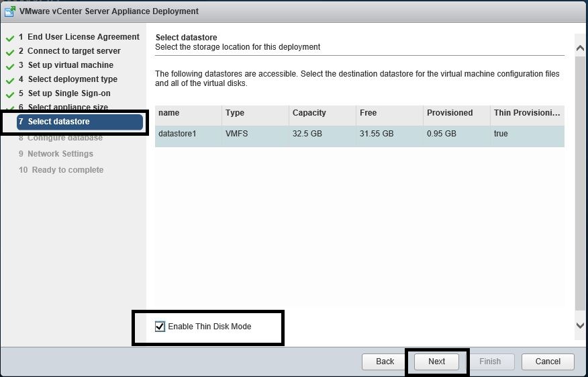Click the VMware installer icon in title bar

tap(10, 11)
